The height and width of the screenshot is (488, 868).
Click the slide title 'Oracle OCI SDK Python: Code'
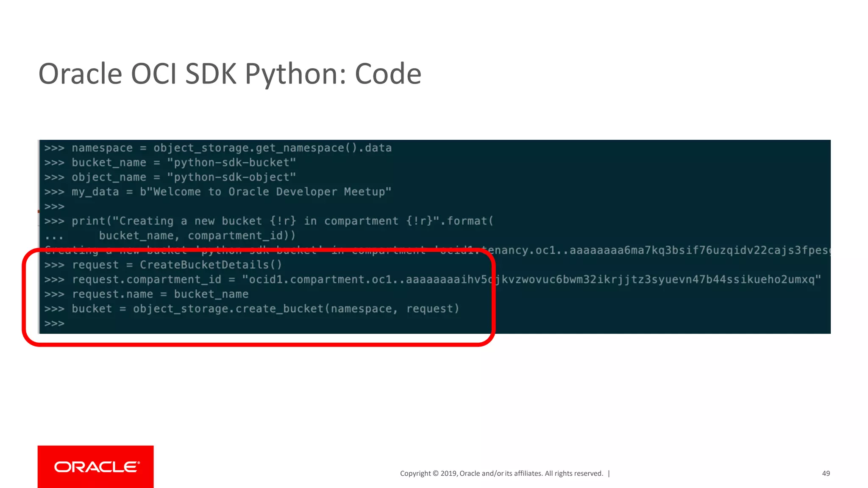(230, 74)
